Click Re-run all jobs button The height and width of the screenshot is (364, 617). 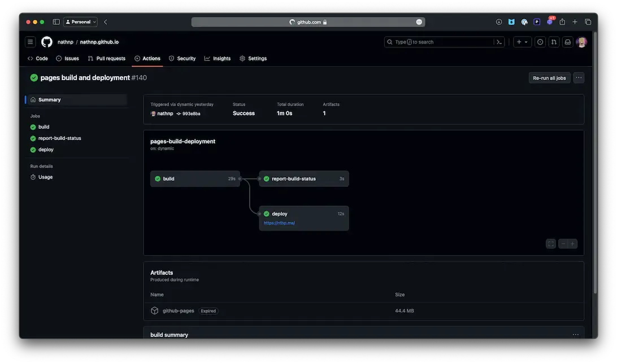pos(549,78)
